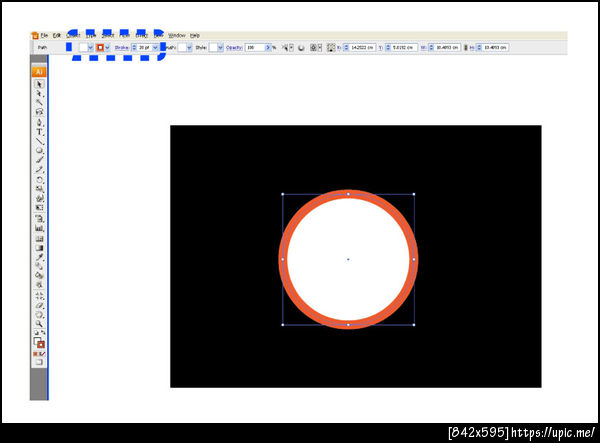Select the Magic Wand tool
600x443 pixels.
(39, 103)
